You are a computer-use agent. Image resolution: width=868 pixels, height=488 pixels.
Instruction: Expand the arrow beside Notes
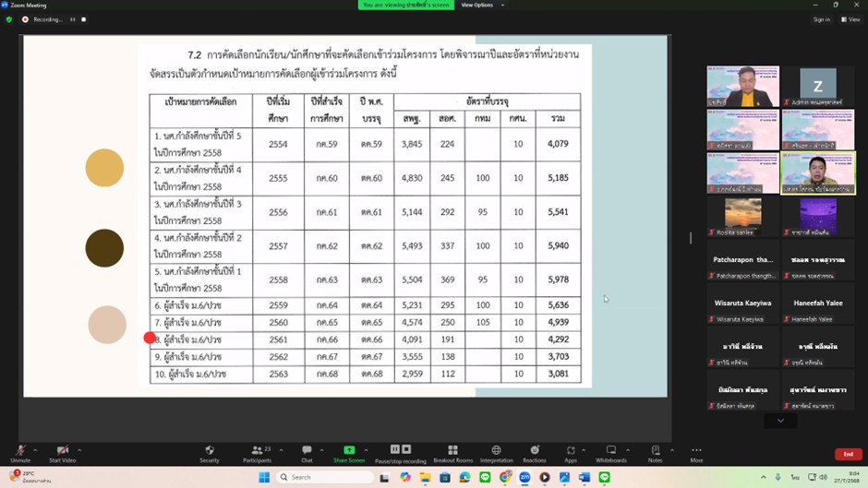pyautogui.click(x=672, y=450)
